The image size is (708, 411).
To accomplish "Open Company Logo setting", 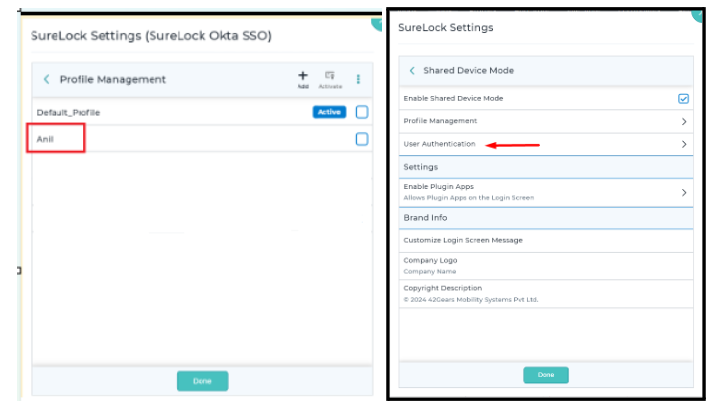I will [546, 266].
